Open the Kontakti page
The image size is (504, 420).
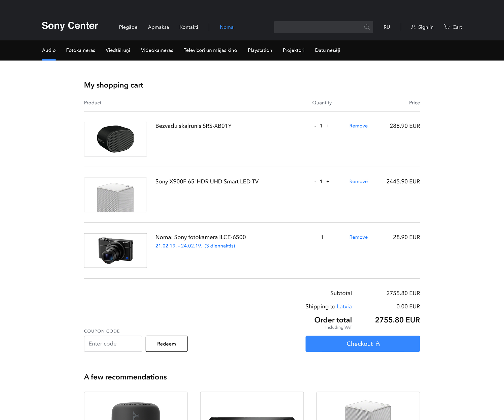[189, 27]
